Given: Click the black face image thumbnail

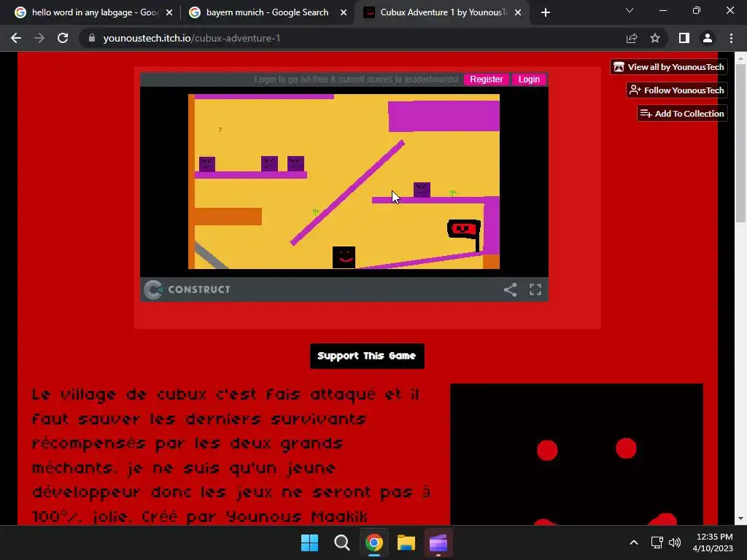Looking at the screenshot, I should point(576,454).
